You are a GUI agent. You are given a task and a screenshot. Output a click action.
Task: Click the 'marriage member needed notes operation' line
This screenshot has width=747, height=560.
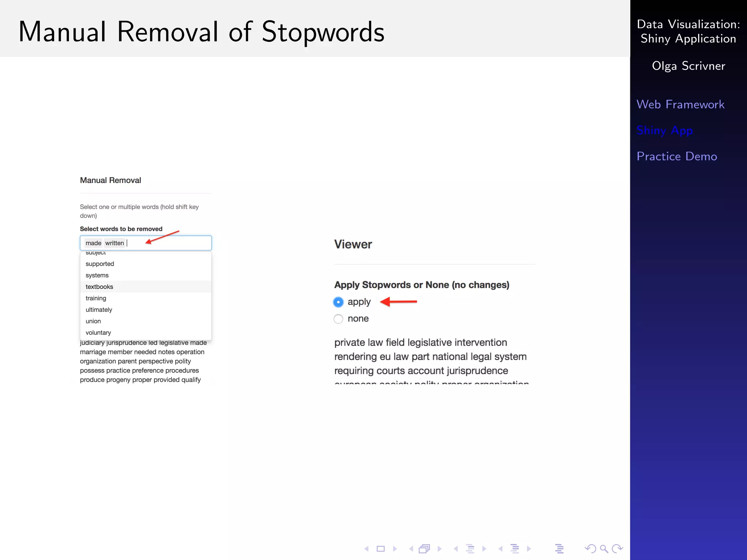[142, 352]
